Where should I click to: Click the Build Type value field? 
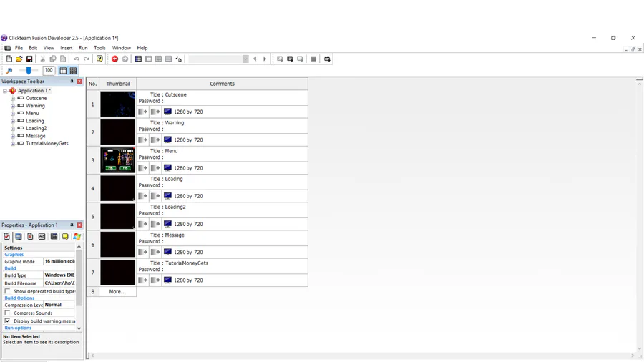(59, 275)
